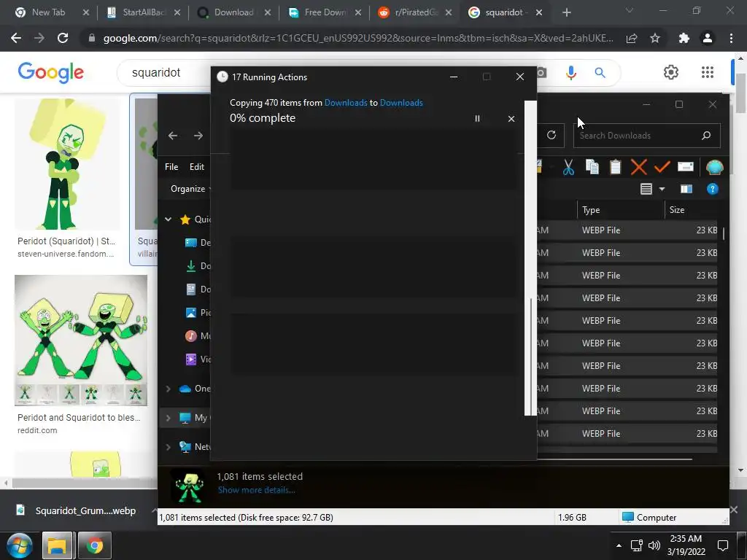Click the Squaridot thumbnail in details pane
This screenshot has width=747, height=560.
tap(189, 486)
